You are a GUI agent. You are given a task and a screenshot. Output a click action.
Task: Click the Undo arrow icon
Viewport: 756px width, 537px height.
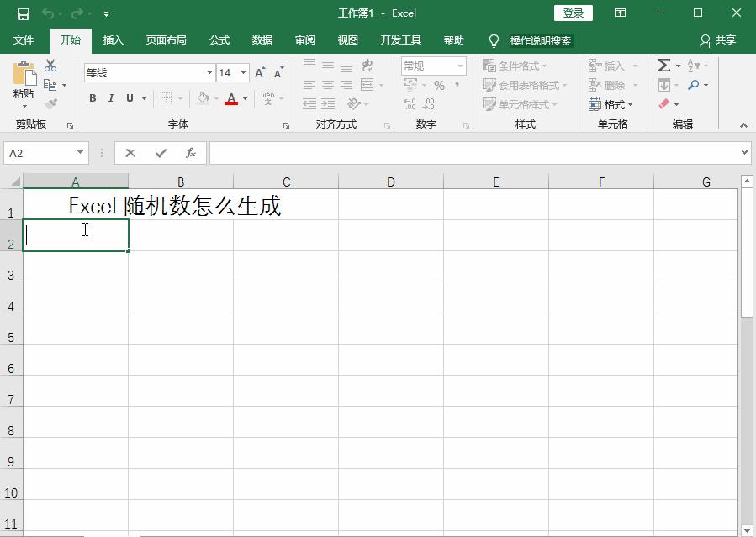[x=48, y=14]
